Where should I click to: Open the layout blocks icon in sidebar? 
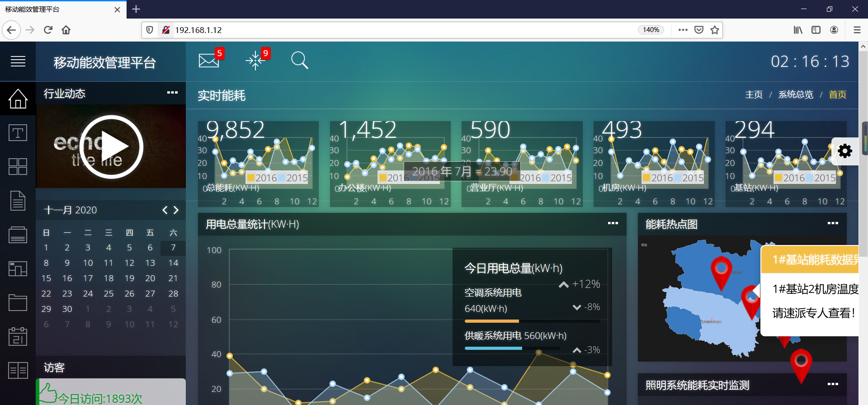coord(18,269)
